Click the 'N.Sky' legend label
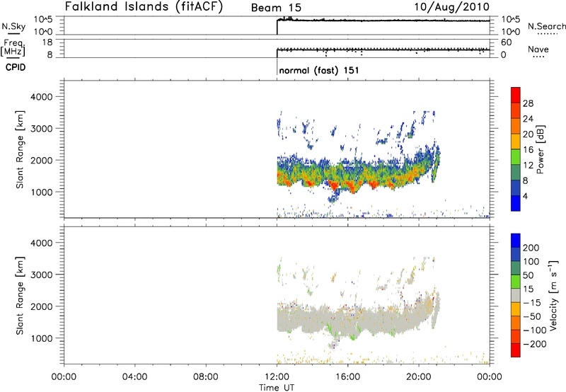 tap(13, 26)
